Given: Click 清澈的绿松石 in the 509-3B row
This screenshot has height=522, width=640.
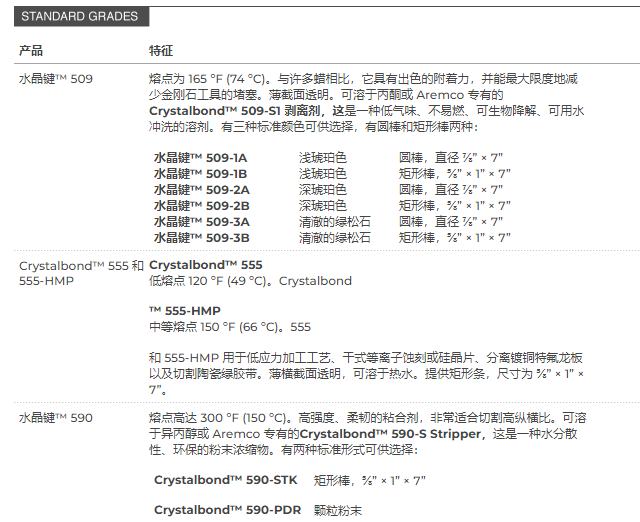Looking at the screenshot, I should [x=335, y=238].
